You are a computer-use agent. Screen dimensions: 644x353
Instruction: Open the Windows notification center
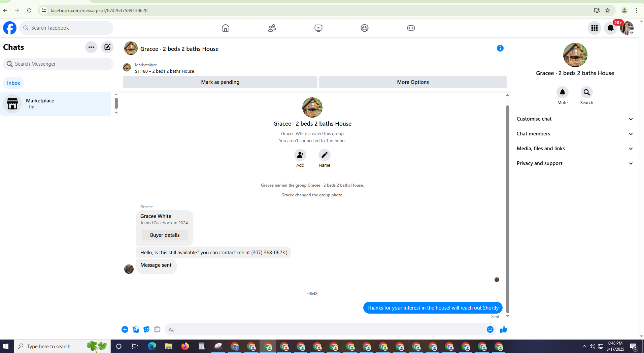click(x=634, y=346)
